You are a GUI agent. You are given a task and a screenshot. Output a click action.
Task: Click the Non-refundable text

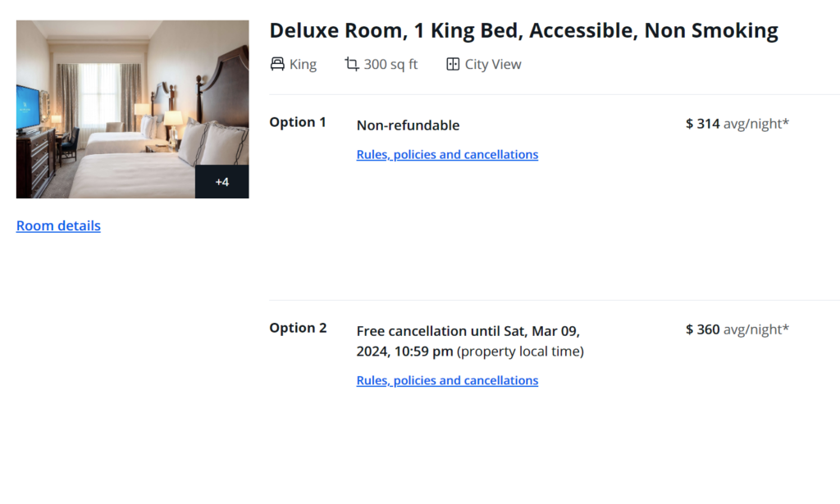(408, 125)
